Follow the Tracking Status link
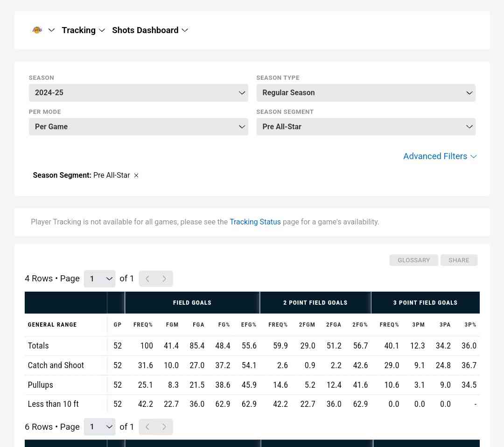The height and width of the screenshot is (447, 504). [255, 222]
